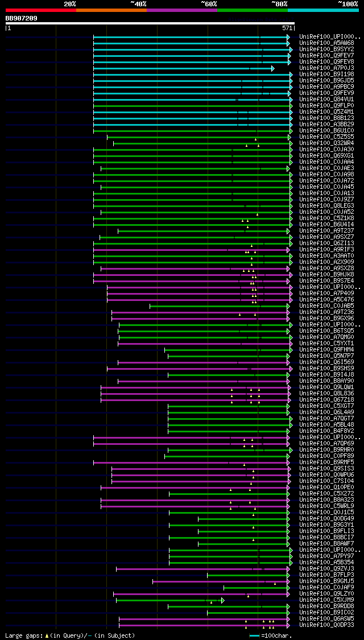
Task: Click the green bar of UniRef100_C5XJM9
Action: 170,600
